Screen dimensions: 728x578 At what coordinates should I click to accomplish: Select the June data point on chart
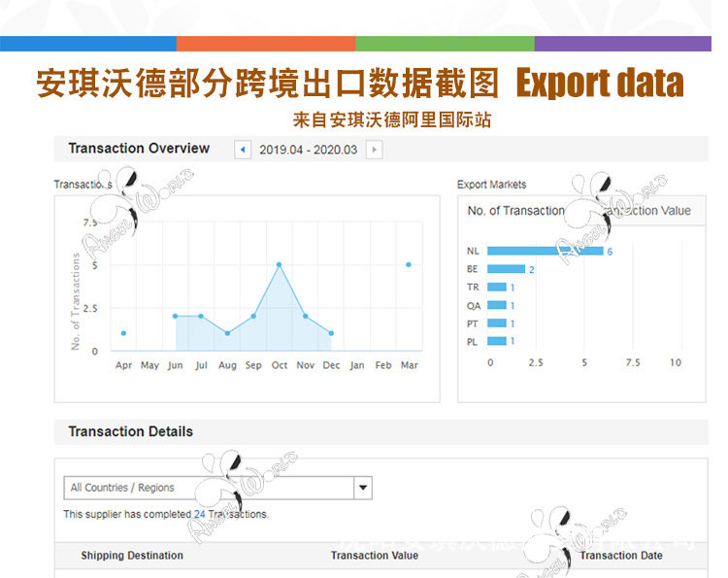click(175, 316)
